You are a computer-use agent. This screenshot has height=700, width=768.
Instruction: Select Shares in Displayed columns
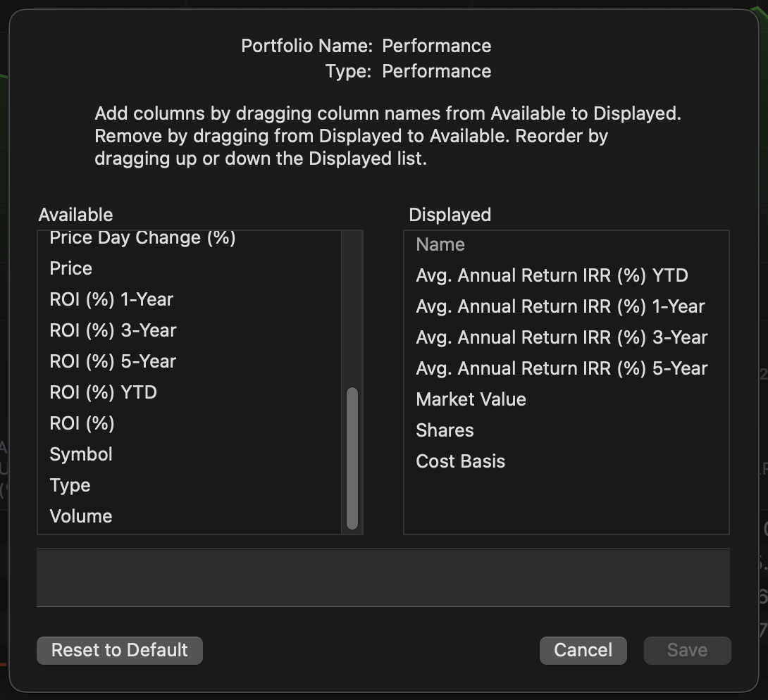coord(445,430)
